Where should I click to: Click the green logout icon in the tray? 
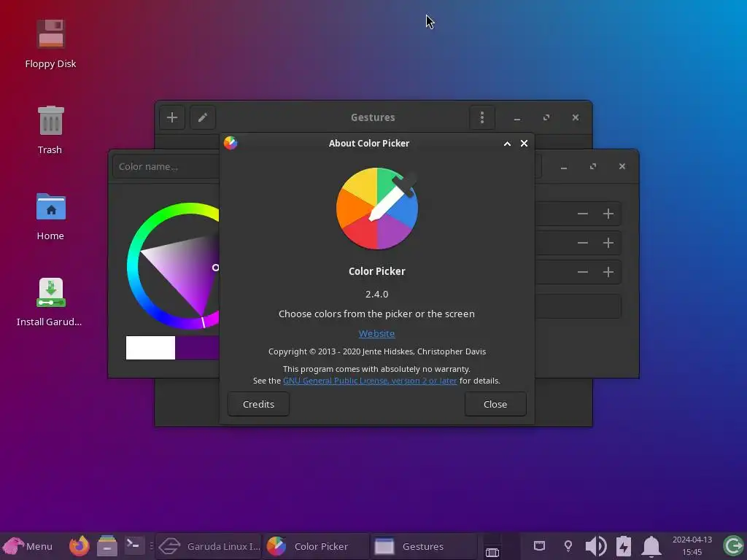(x=733, y=546)
